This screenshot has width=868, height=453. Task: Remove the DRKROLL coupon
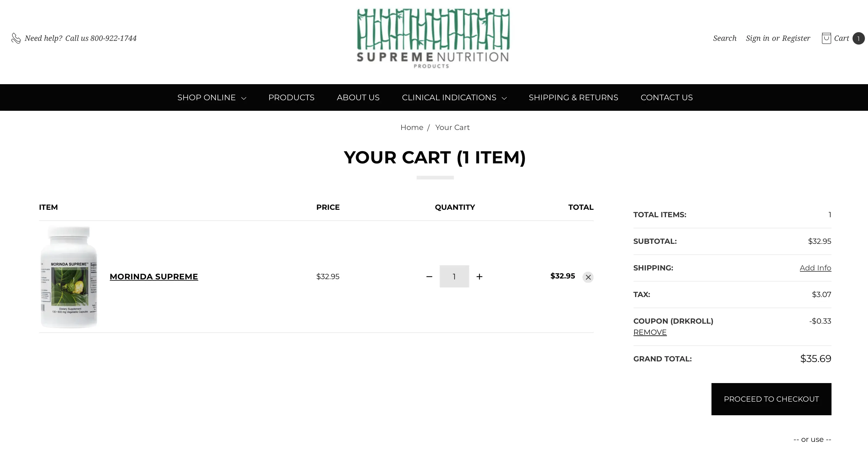[x=650, y=332]
